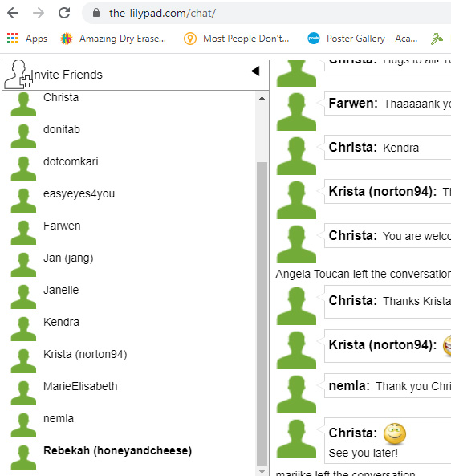Screen dimensions: 451x476
Task: Select Jan (jang) in user list
Action: click(x=68, y=258)
